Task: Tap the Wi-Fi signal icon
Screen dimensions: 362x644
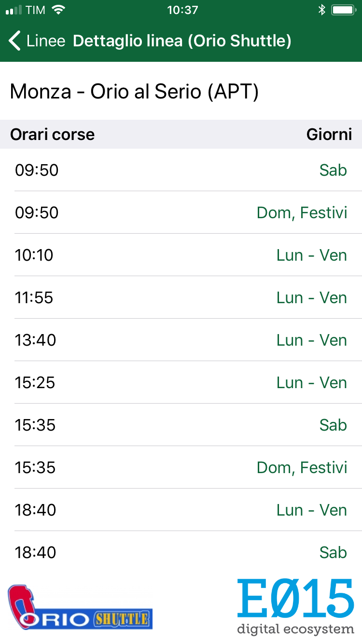Action: click(58, 10)
